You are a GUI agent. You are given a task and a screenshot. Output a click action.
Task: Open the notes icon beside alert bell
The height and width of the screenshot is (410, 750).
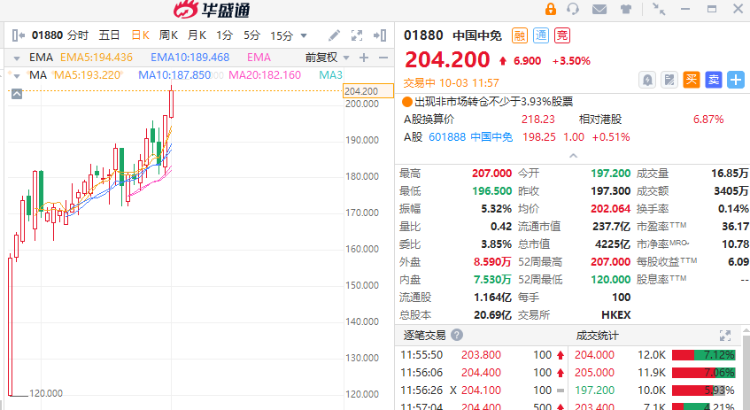click(x=670, y=78)
